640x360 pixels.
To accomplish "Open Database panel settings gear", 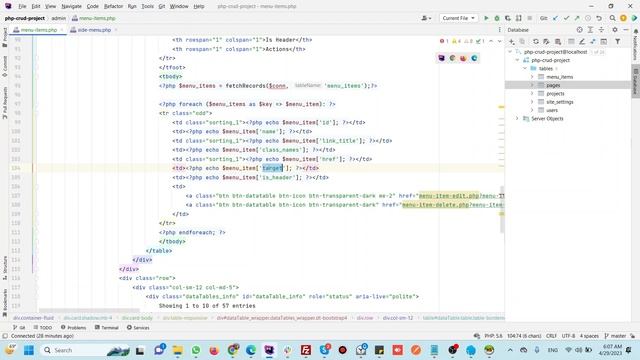I will pyautogui.click(x=615, y=30).
